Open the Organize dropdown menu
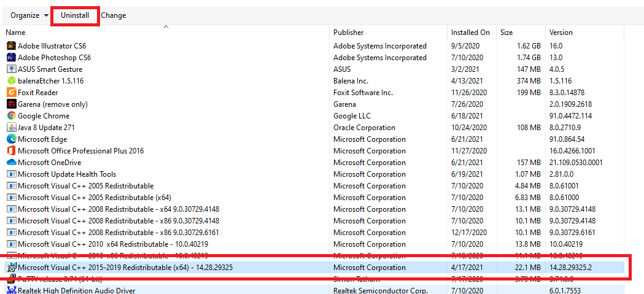The height and width of the screenshot is (294, 644). click(x=29, y=15)
